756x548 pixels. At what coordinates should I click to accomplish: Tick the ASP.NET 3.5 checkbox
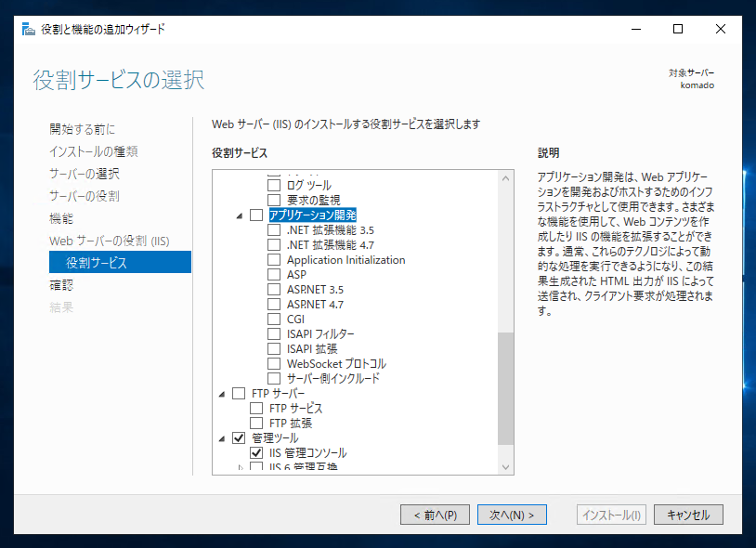click(274, 290)
